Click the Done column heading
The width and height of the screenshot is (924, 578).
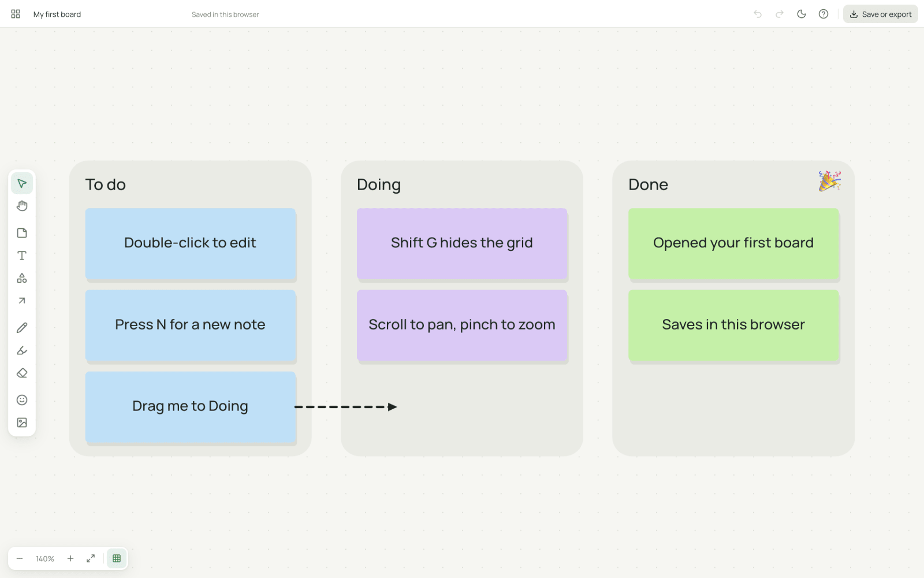(648, 184)
